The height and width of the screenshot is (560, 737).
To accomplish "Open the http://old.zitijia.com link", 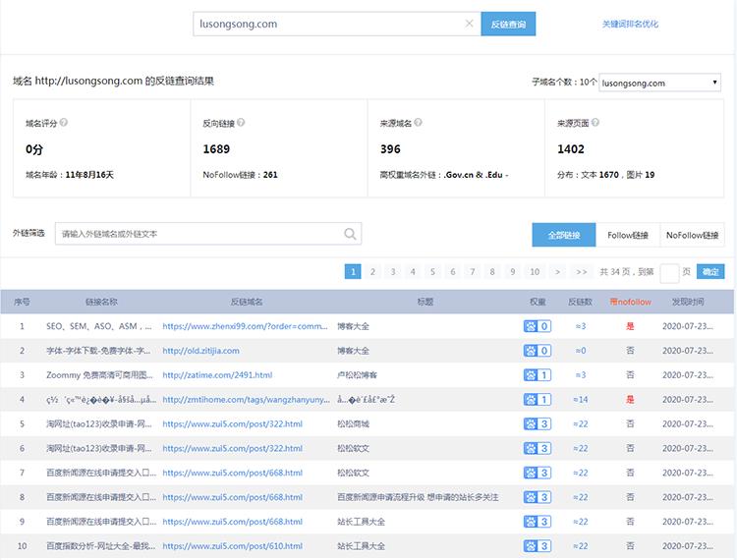I will pyautogui.click(x=200, y=351).
